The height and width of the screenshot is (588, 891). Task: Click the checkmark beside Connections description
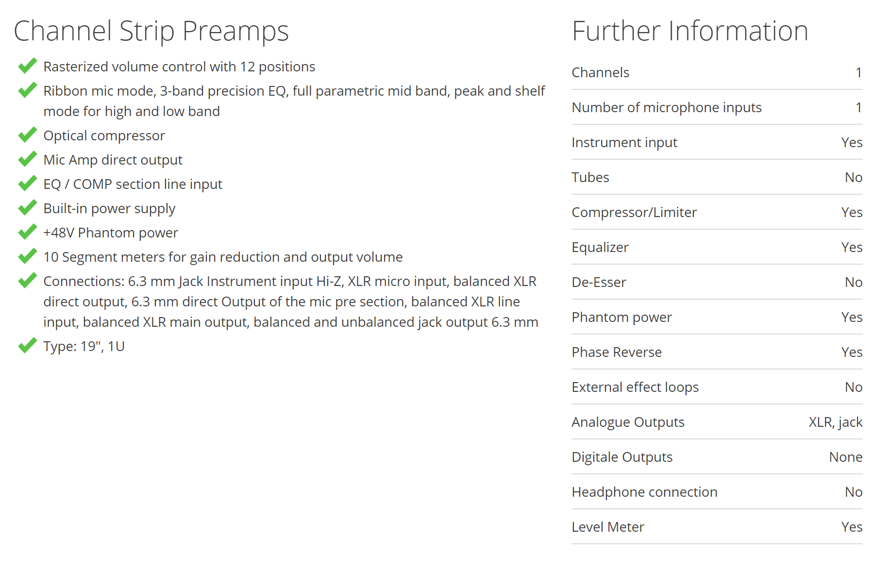click(28, 280)
